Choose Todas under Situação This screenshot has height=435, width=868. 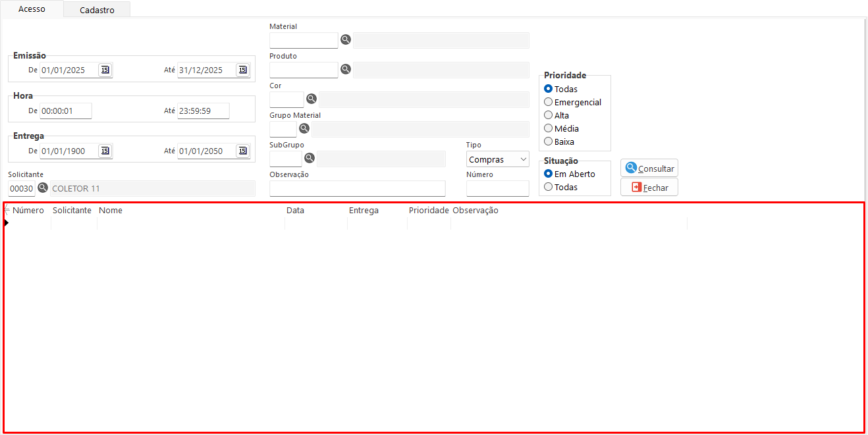click(x=549, y=187)
